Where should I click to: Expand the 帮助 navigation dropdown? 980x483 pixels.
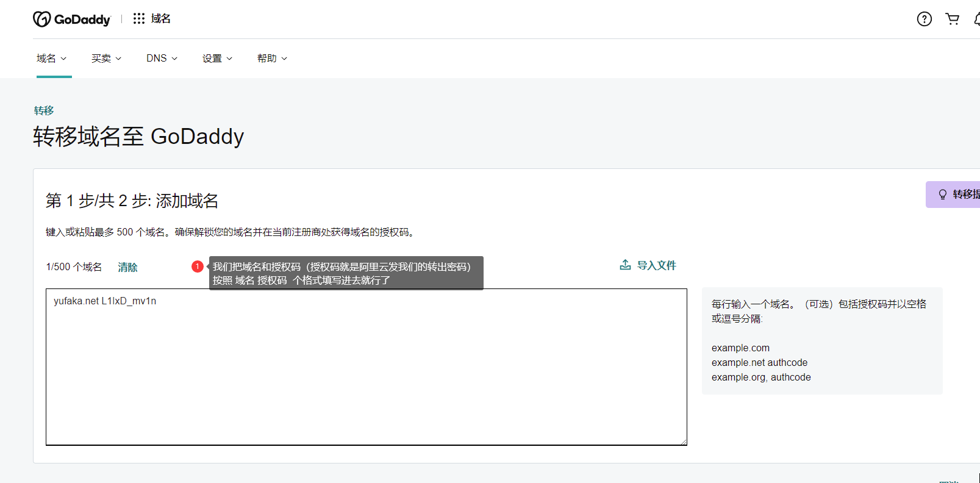click(273, 59)
